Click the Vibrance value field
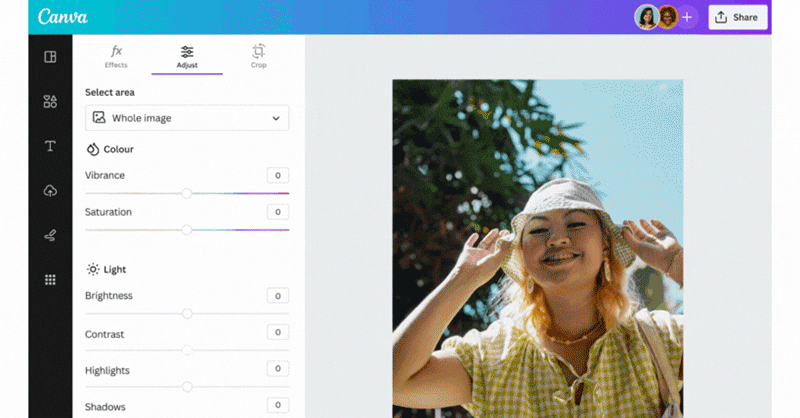Image resolution: width=800 pixels, height=418 pixels. coord(278,175)
